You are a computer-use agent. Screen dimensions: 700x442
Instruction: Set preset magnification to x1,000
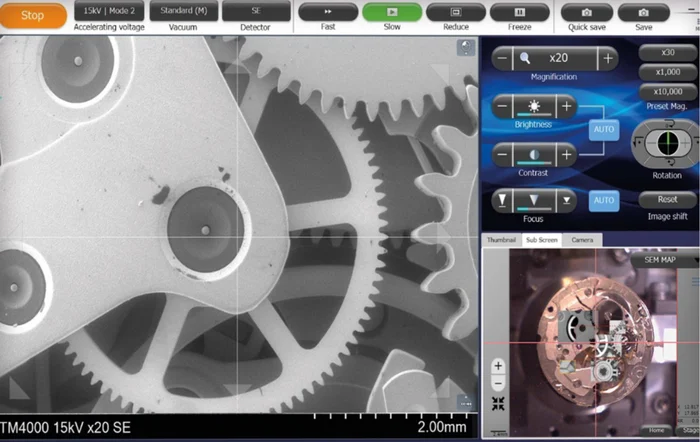coord(667,72)
